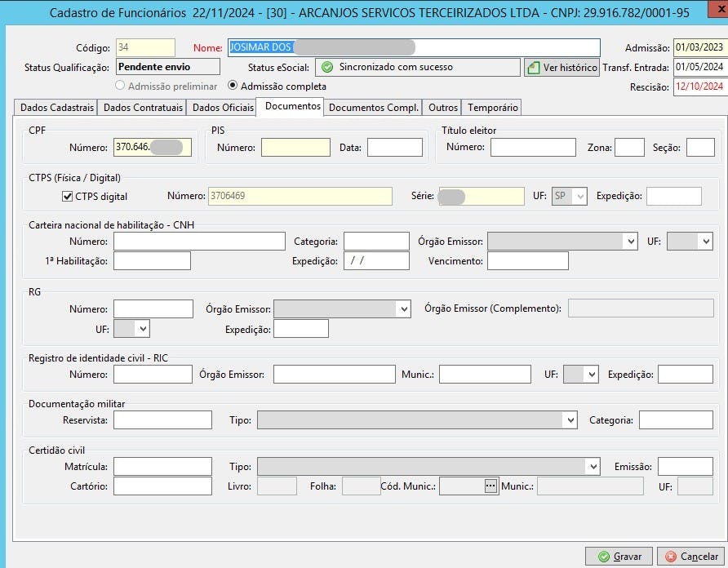Click the Status Qualificação Pendente envio field

click(168, 67)
